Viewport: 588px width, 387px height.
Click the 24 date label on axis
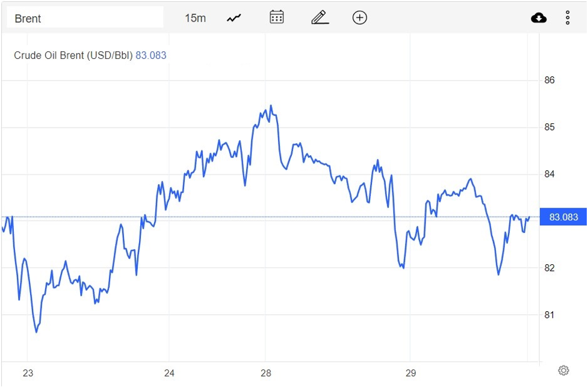point(169,373)
